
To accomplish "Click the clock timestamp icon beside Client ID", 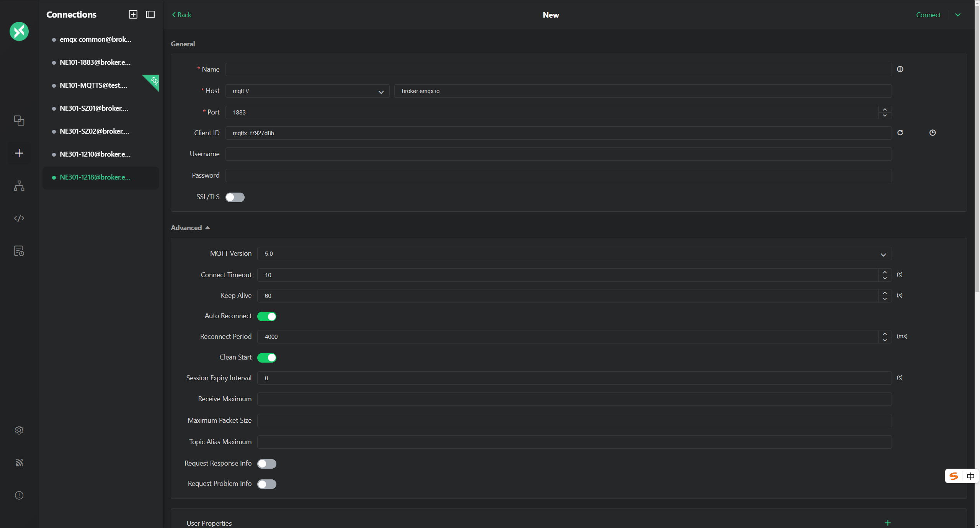I will (933, 133).
